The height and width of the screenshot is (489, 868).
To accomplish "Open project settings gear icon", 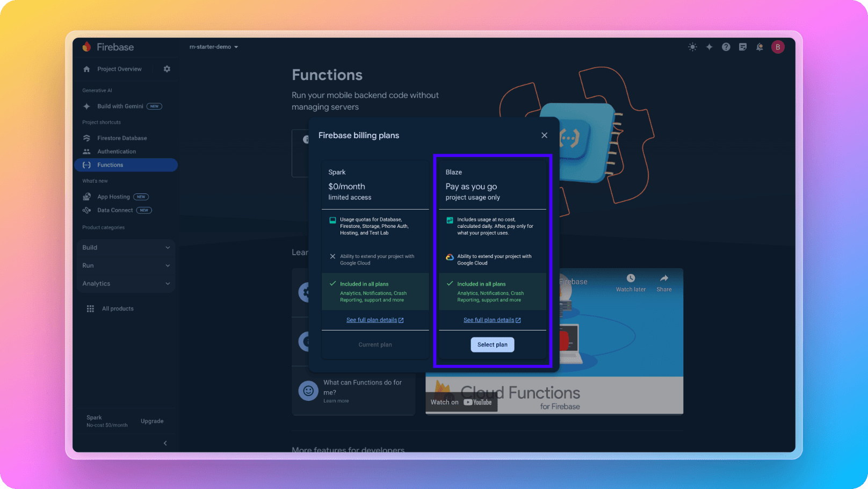I will coord(167,69).
